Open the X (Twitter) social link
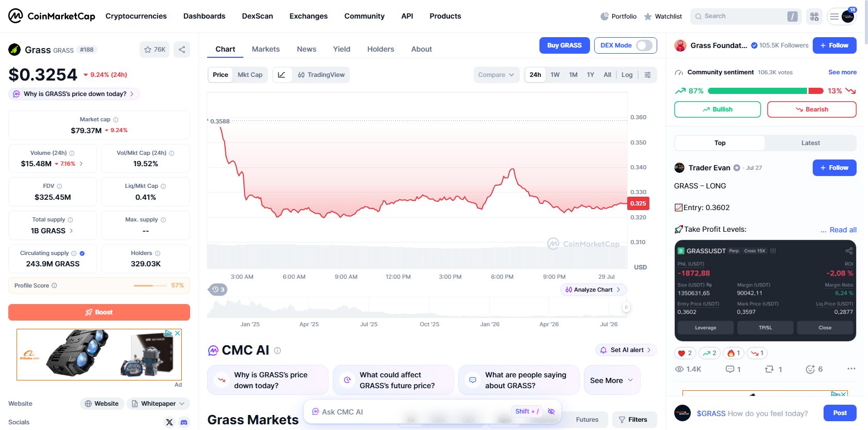This screenshot has width=868, height=430. 169,422
